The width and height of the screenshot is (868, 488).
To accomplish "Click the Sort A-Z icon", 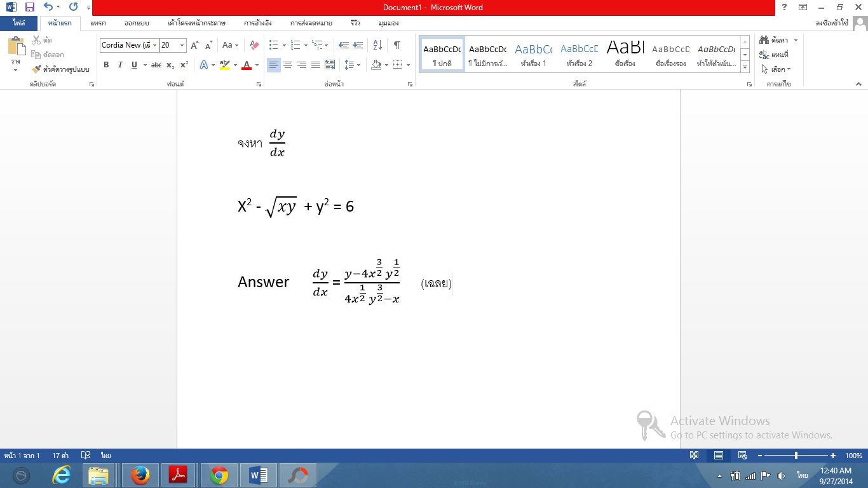I will pyautogui.click(x=377, y=45).
